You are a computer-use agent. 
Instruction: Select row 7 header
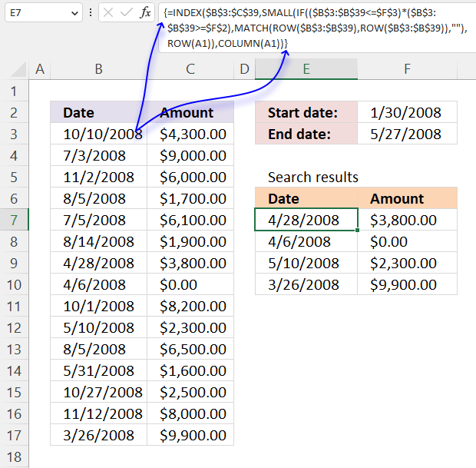14,220
